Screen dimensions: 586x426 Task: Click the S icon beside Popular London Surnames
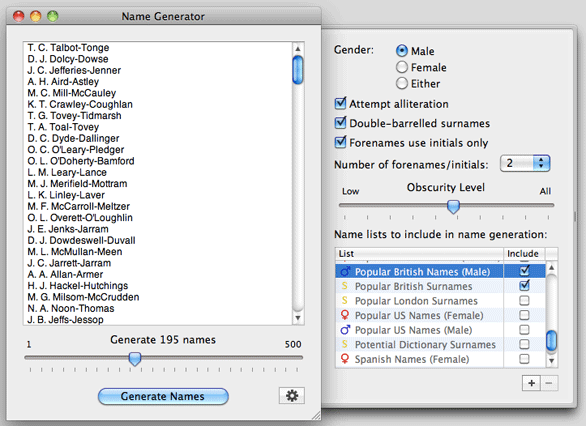tap(345, 300)
